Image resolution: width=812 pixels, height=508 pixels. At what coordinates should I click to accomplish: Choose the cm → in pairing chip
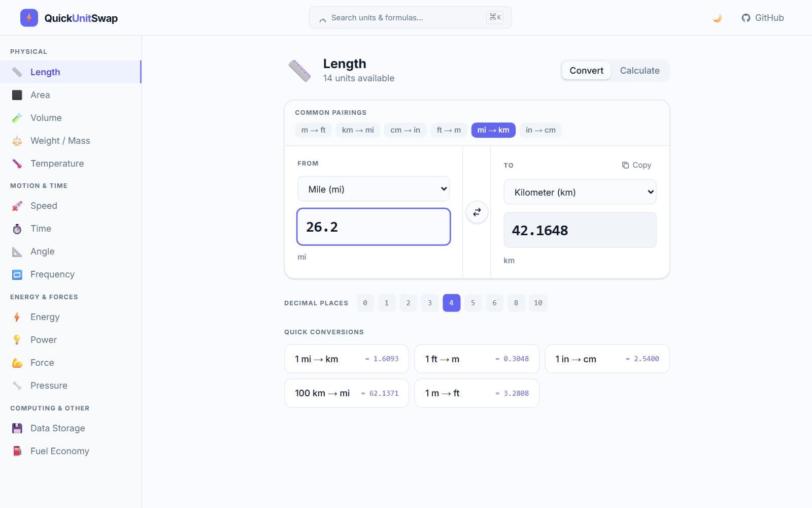pyautogui.click(x=405, y=130)
